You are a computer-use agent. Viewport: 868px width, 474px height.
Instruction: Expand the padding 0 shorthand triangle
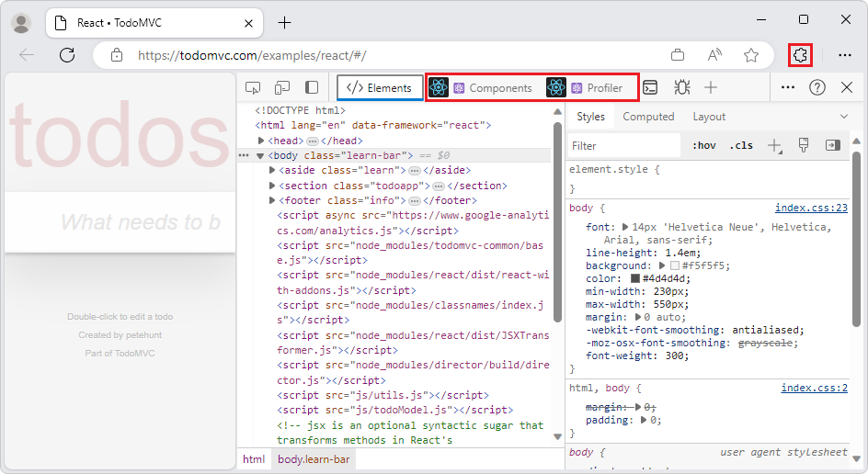point(644,420)
